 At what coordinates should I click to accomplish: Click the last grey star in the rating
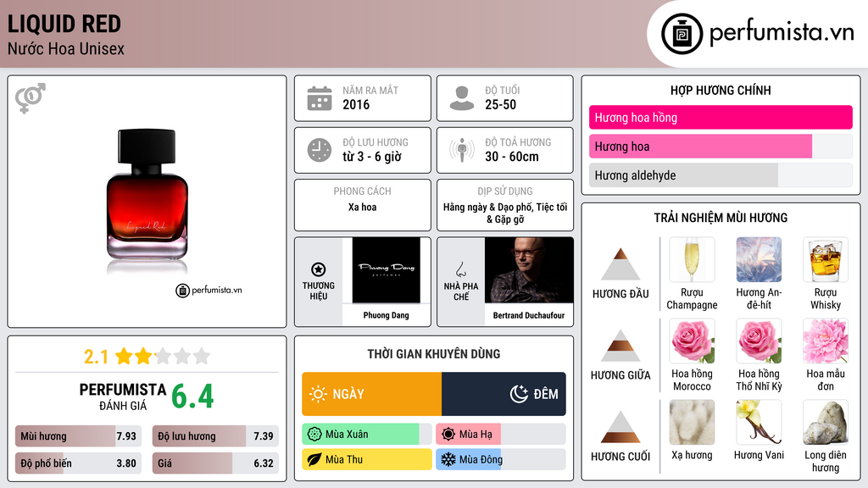[x=202, y=356]
